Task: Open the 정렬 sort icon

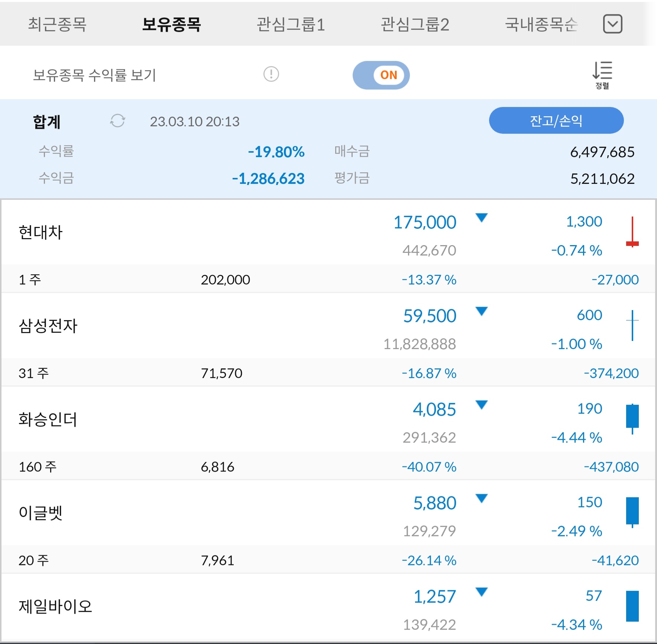Action: (602, 75)
